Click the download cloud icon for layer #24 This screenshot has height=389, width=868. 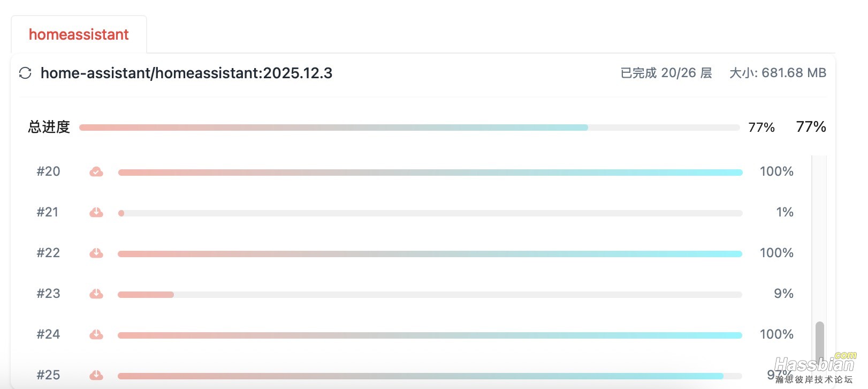click(x=96, y=335)
